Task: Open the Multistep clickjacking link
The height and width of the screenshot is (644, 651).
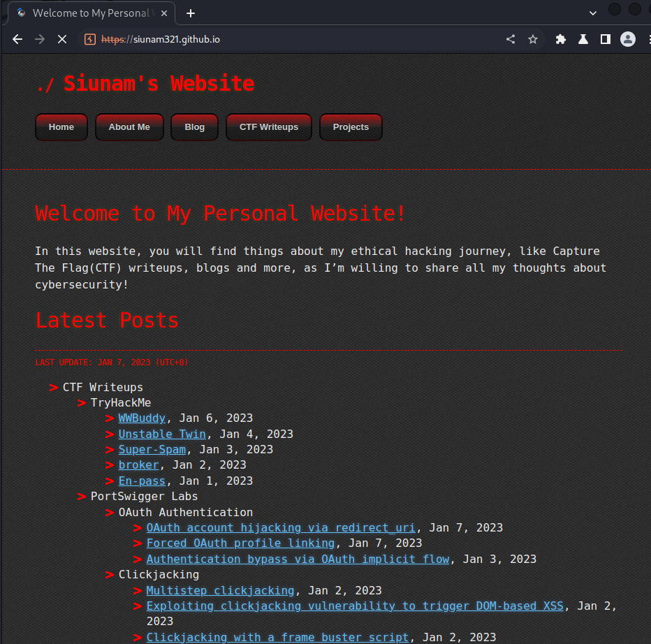Action: pyautogui.click(x=220, y=591)
